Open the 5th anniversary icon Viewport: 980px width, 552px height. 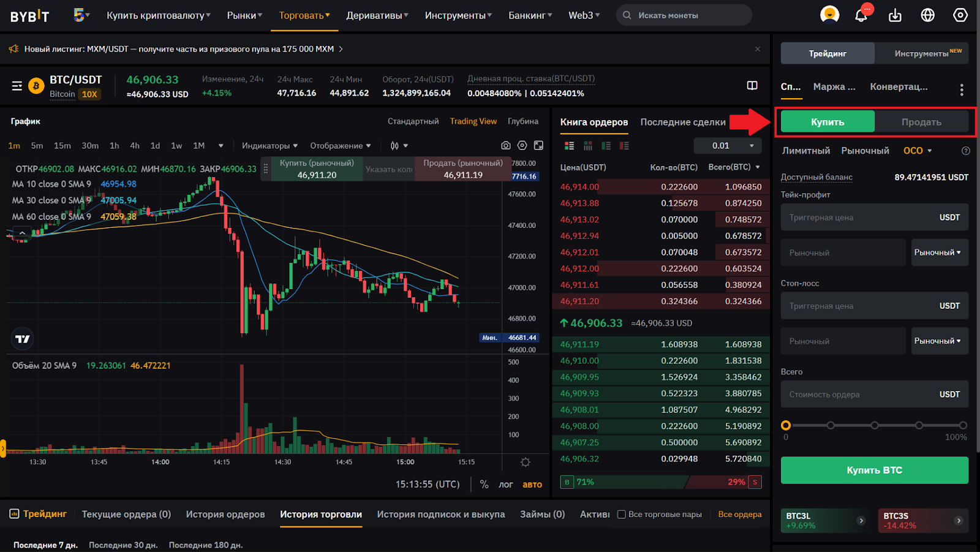[x=78, y=15]
